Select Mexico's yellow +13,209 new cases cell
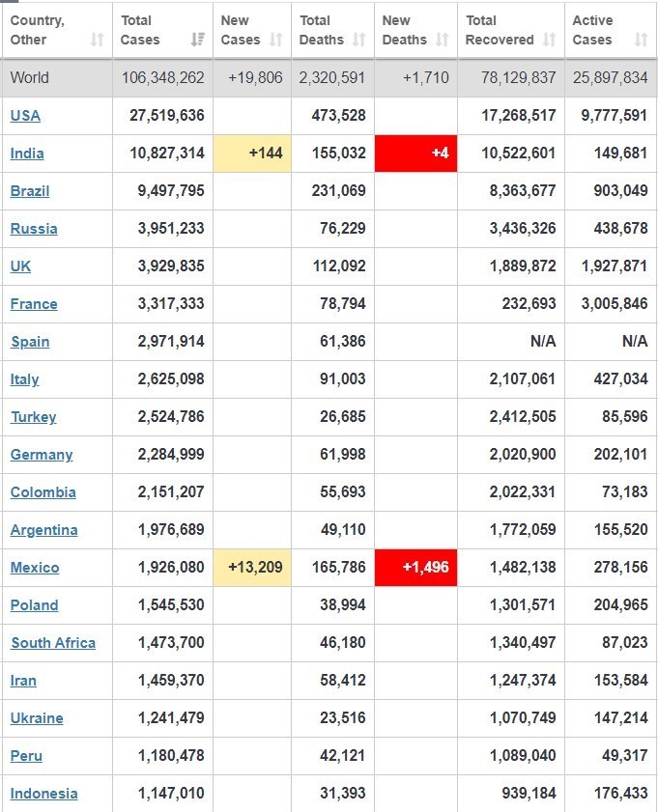The width and height of the screenshot is (658, 812). tap(250, 567)
